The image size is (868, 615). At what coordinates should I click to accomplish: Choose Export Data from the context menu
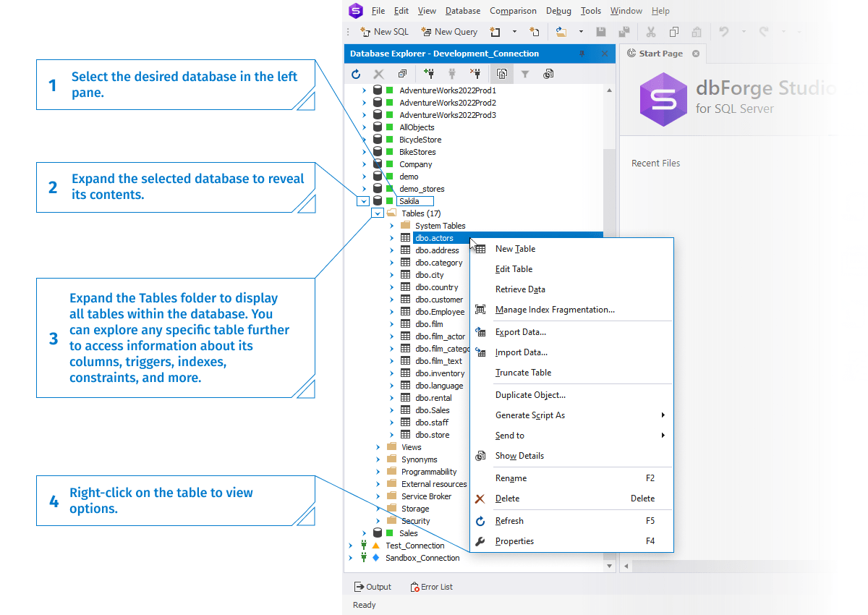point(571,332)
